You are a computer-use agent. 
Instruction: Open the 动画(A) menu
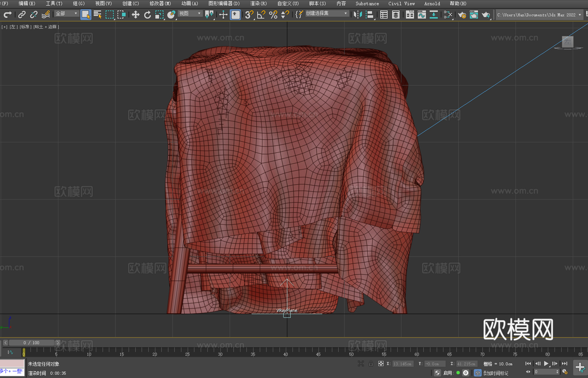coord(190,3)
